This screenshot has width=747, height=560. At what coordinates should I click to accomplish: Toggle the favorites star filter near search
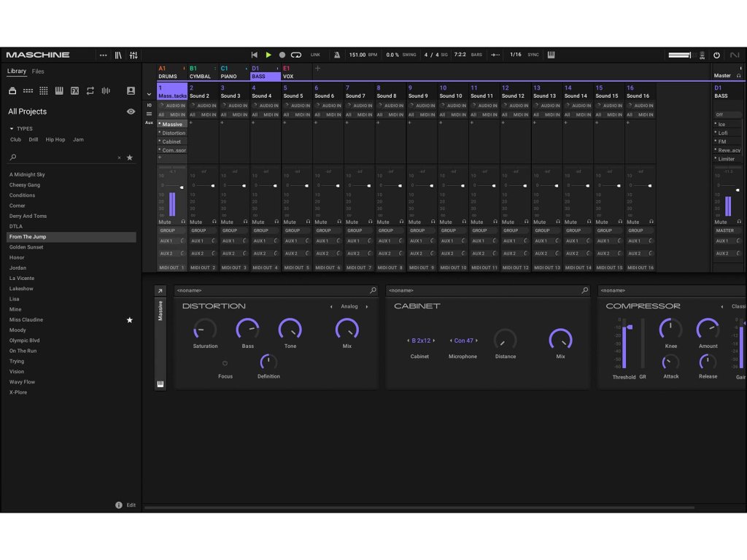[130, 157]
